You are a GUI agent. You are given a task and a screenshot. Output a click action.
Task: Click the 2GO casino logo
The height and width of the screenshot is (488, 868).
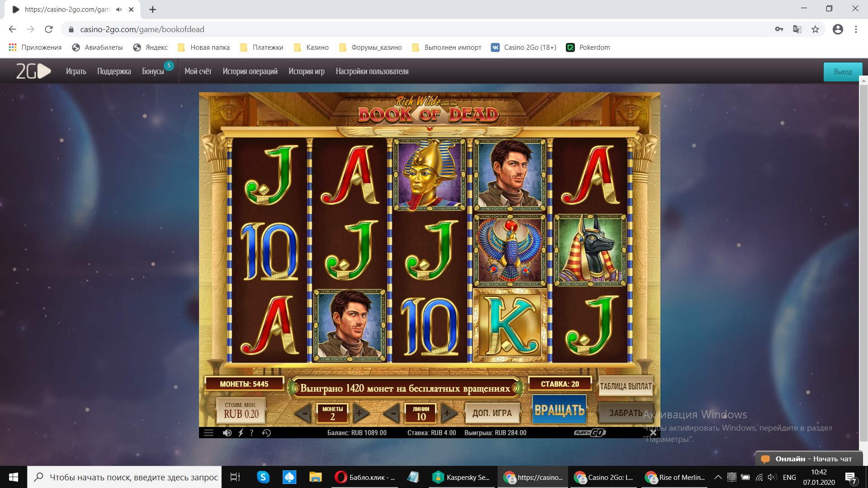point(33,71)
